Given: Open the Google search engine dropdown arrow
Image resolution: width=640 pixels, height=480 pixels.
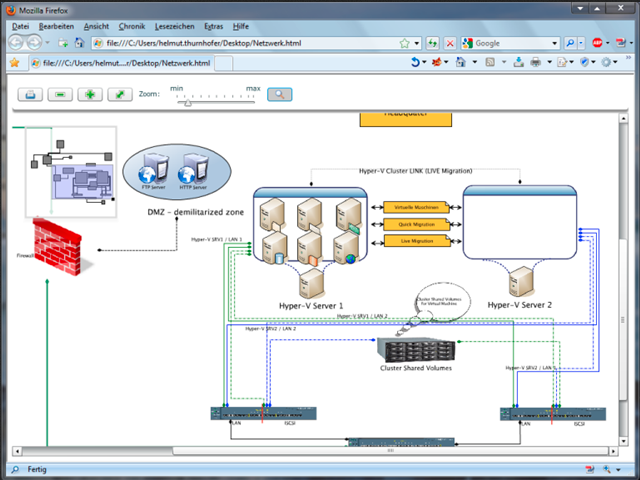Looking at the screenshot, I should click(554, 43).
